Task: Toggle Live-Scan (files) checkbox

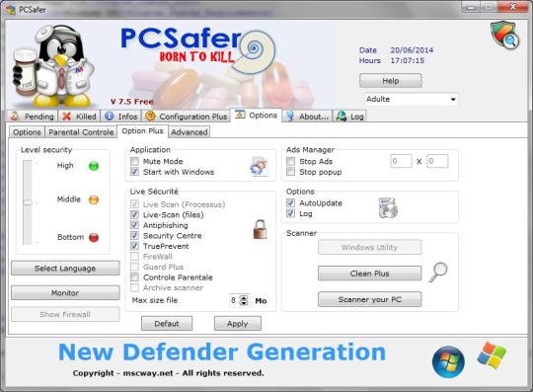Action: (x=134, y=214)
